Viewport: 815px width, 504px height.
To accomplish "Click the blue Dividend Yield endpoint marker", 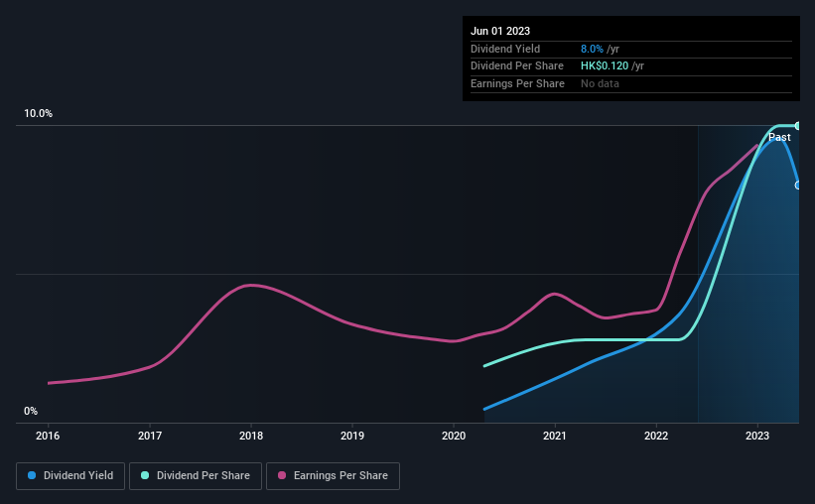I will (797, 186).
